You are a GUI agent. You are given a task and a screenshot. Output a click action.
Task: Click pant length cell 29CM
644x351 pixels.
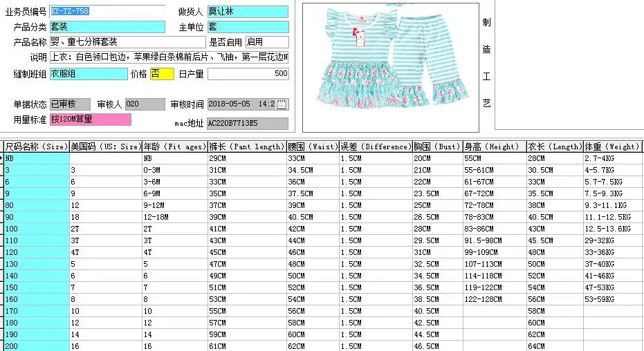tap(247, 158)
